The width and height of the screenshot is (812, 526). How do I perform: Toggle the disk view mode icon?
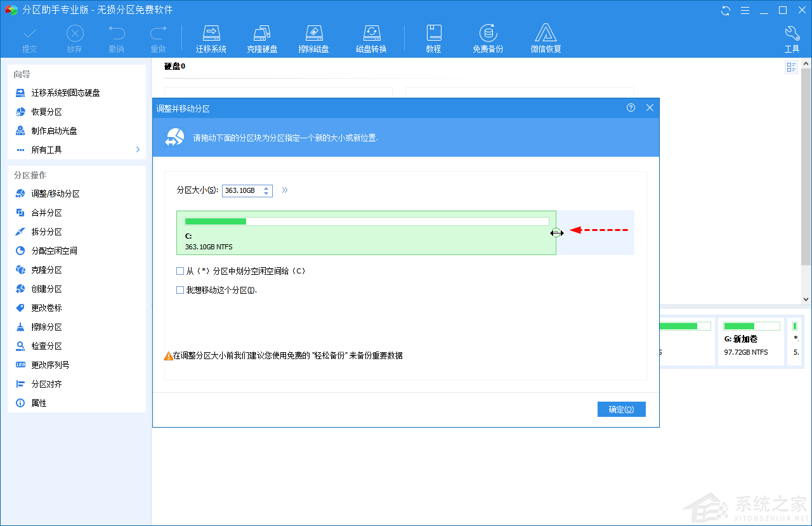pyautogui.click(x=791, y=67)
